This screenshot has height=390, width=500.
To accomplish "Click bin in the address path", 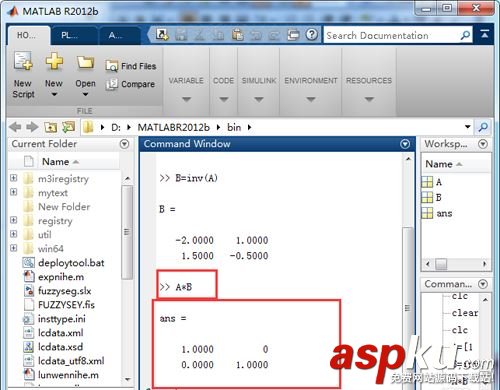I will pos(234,127).
